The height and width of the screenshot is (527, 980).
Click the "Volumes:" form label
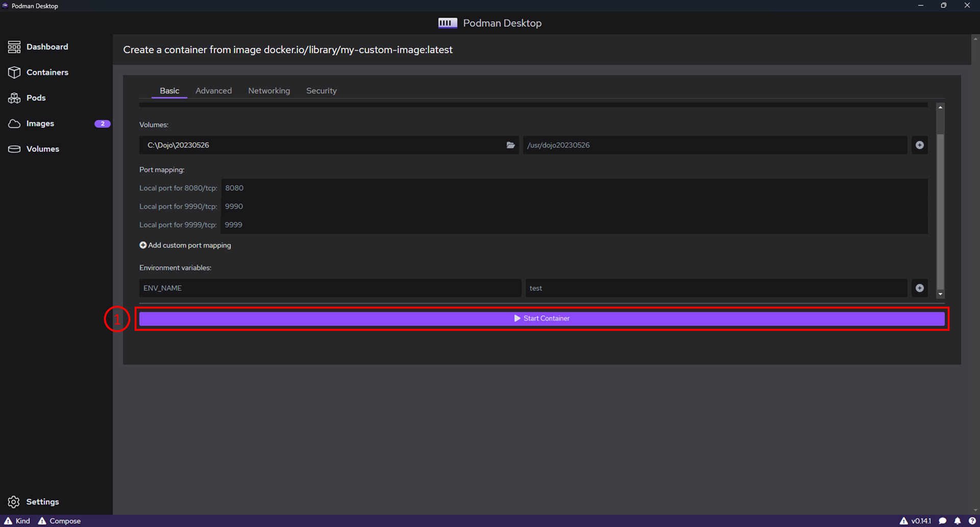[154, 125]
